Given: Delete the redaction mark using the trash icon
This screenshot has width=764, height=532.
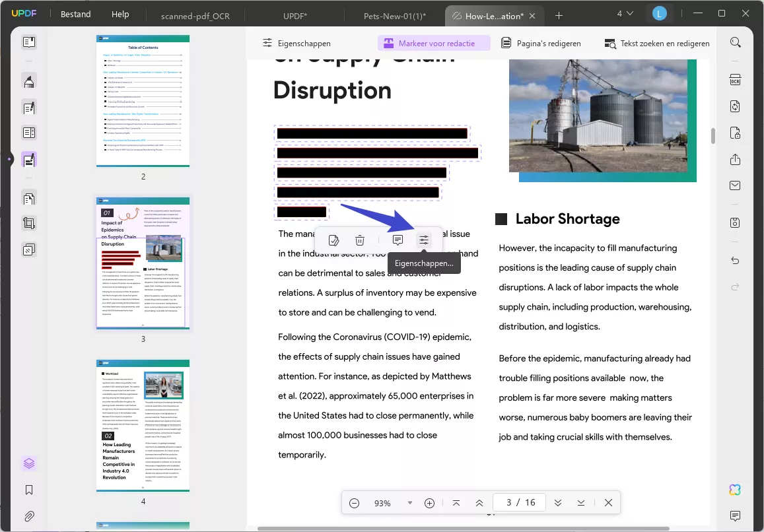Looking at the screenshot, I should pyautogui.click(x=360, y=240).
